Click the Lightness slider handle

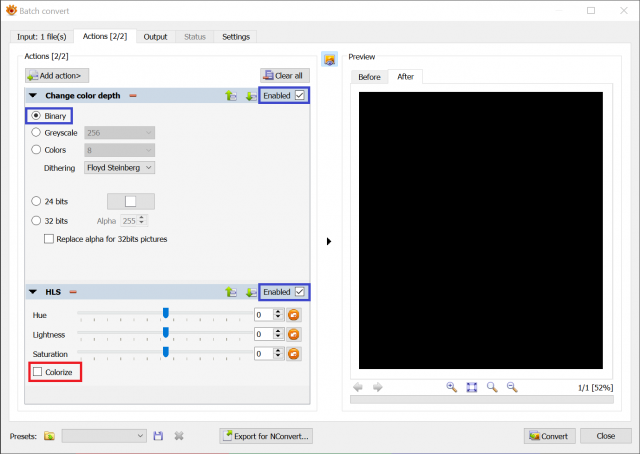(x=166, y=333)
